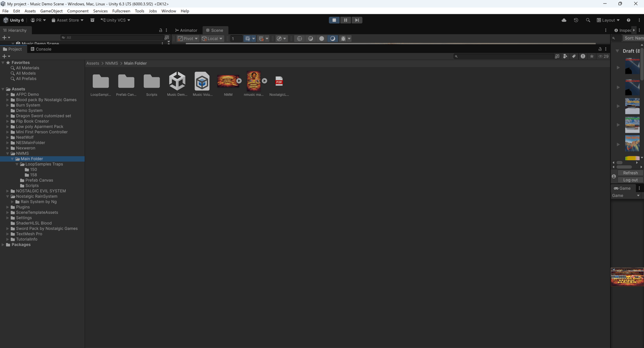The height and width of the screenshot is (348, 644).
Task: Click the Log out button
Action: (x=630, y=180)
